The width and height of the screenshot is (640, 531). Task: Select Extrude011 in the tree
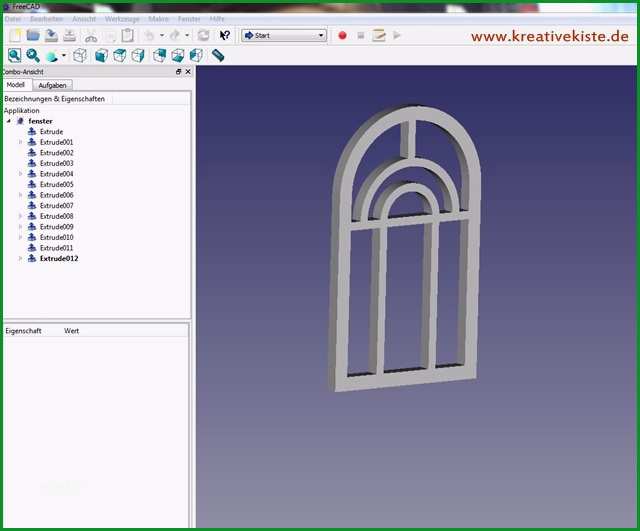coord(57,248)
